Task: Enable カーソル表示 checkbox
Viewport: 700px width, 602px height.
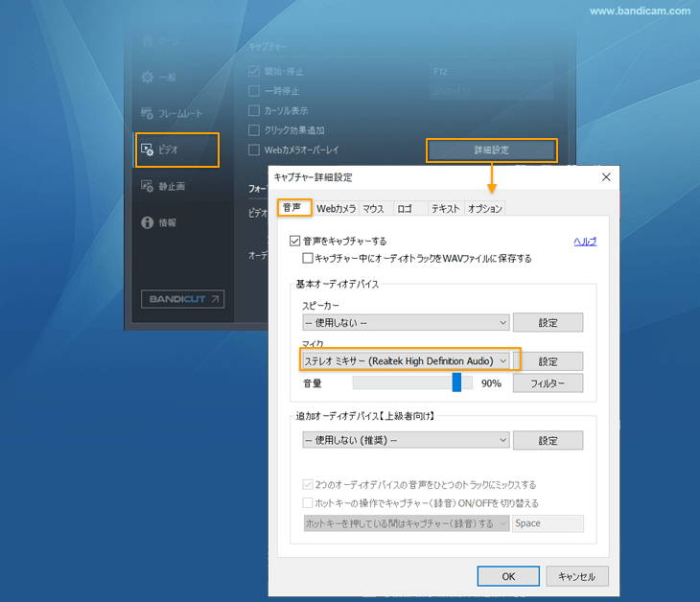Action: click(x=253, y=110)
